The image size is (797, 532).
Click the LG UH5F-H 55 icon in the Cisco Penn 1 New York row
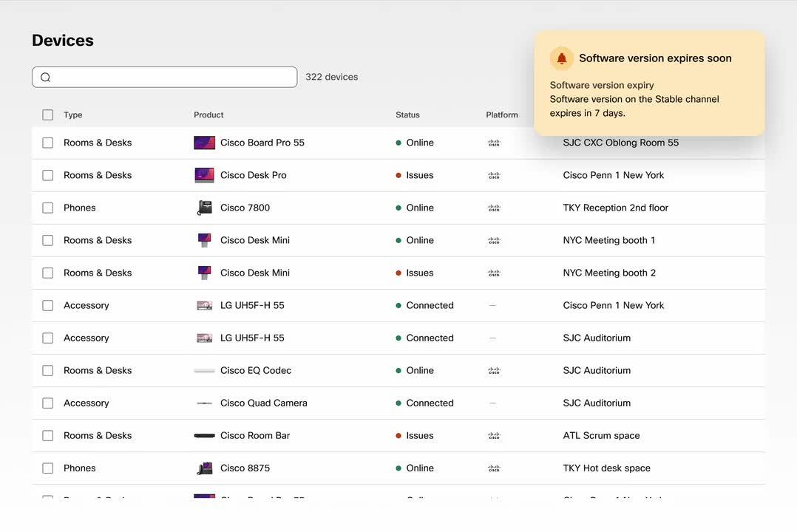[x=204, y=305]
